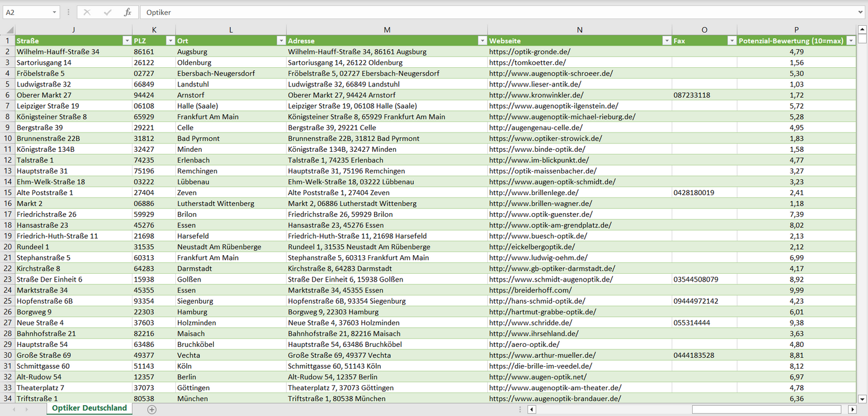Select row 17 header
Viewport: 868px width, 416px height.
click(8, 214)
